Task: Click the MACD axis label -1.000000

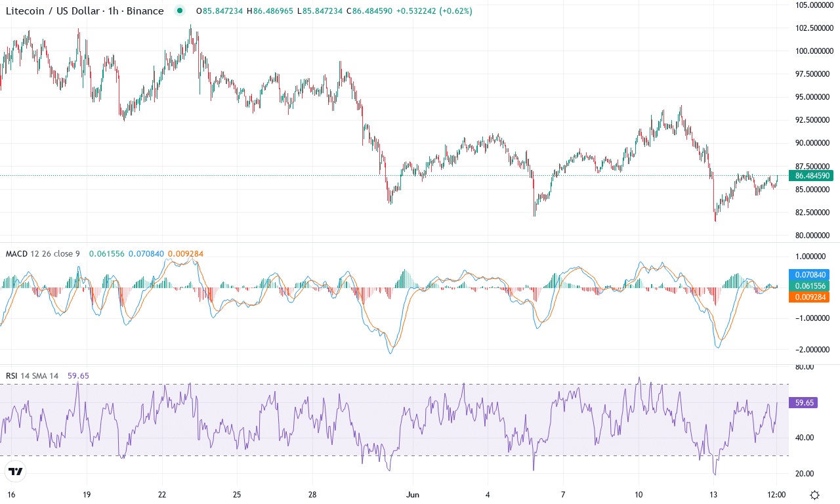Action: tap(812, 318)
